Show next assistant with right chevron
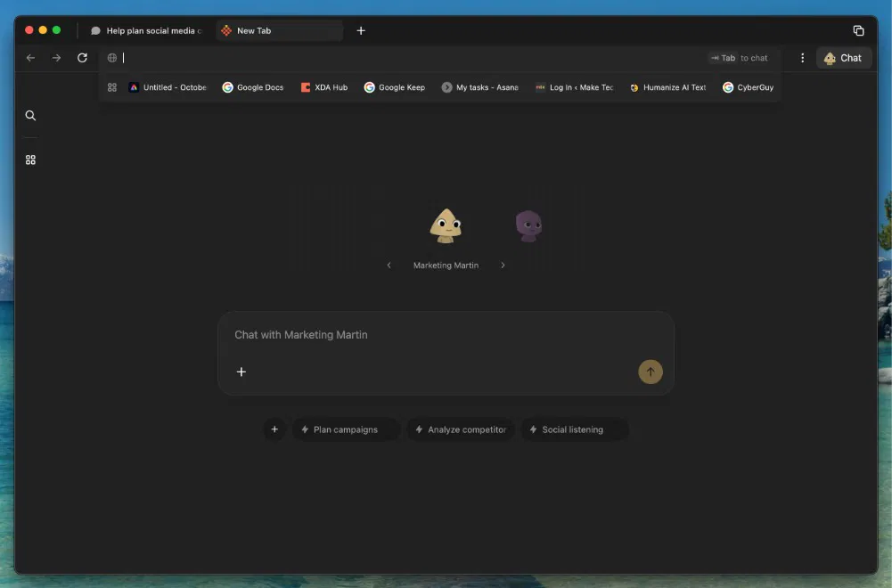 (x=503, y=265)
